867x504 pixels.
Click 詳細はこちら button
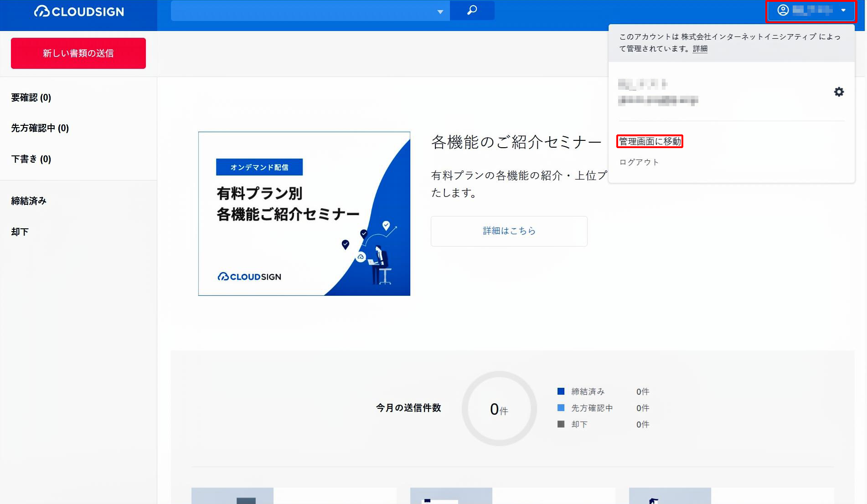pos(509,231)
